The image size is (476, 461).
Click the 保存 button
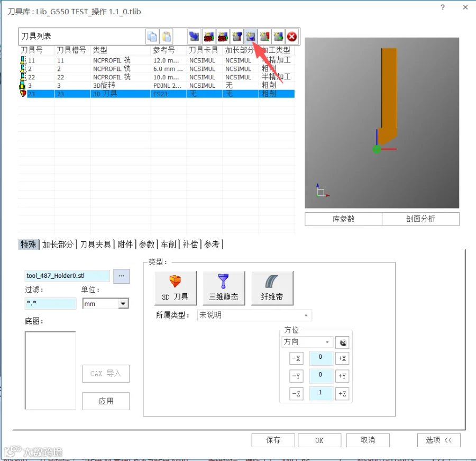273,440
